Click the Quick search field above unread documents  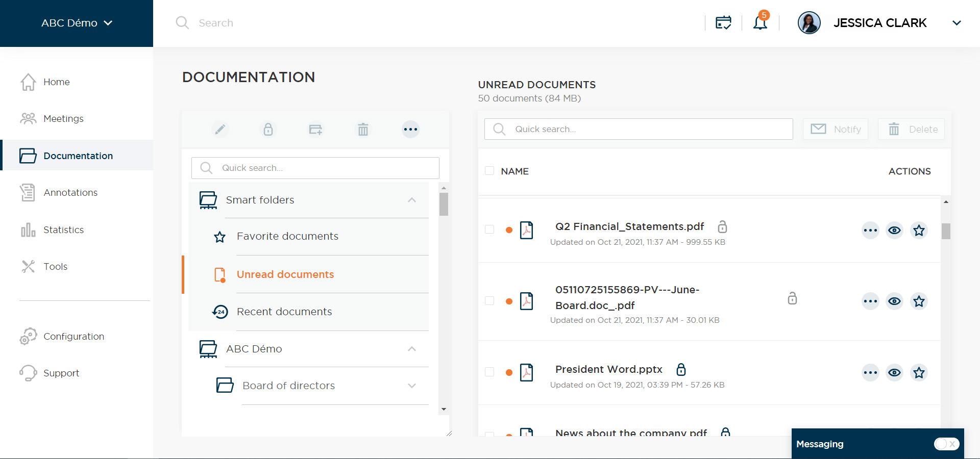tap(638, 129)
